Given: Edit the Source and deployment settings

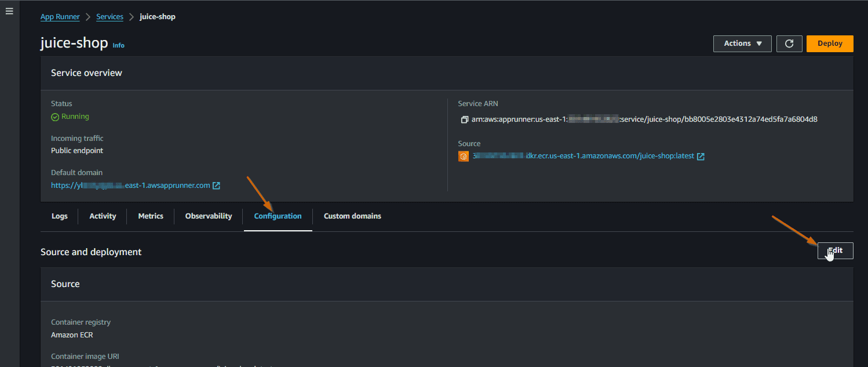Looking at the screenshot, I should pyautogui.click(x=835, y=251).
